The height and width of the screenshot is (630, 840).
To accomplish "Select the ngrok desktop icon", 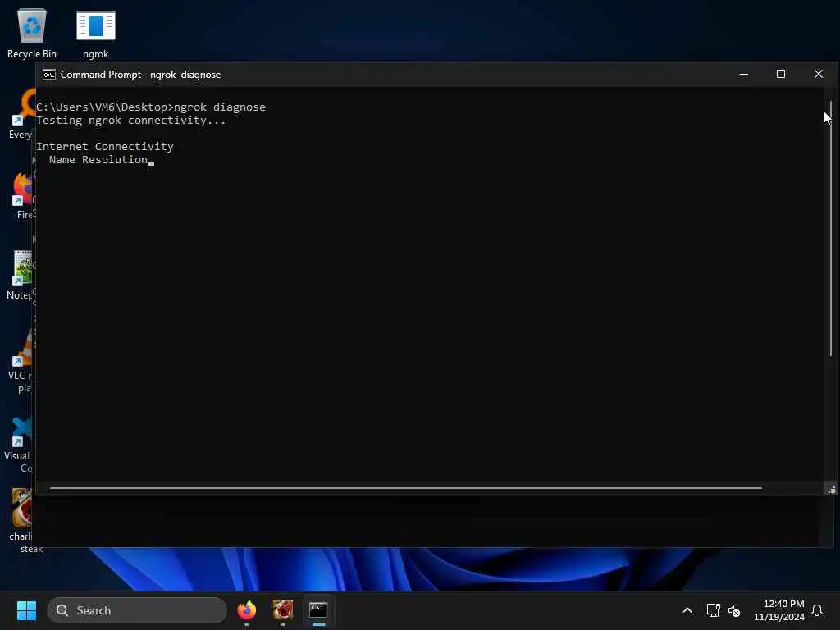I will point(96,33).
